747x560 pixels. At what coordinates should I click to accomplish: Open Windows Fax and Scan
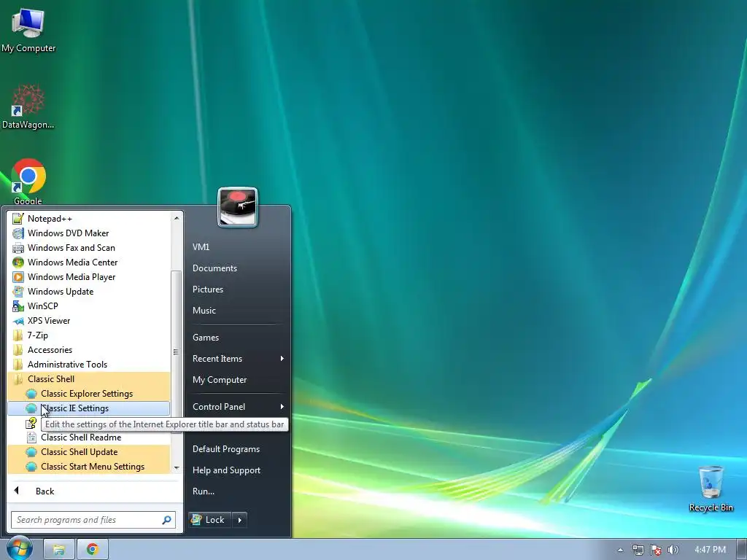[x=88, y=248]
